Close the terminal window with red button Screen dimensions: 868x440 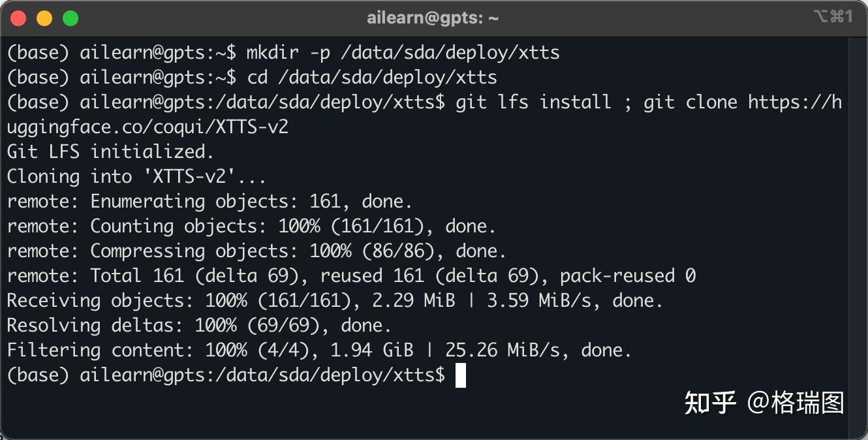[x=18, y=18]
